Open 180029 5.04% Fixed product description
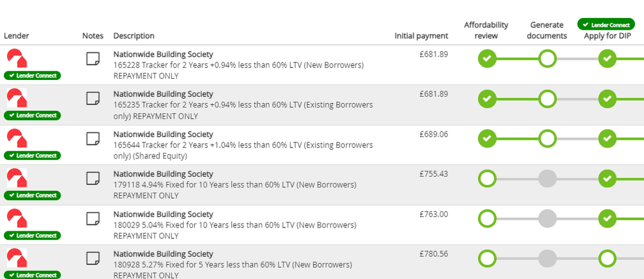This screenshot has width=644, height=279. (x=235, y=226)
